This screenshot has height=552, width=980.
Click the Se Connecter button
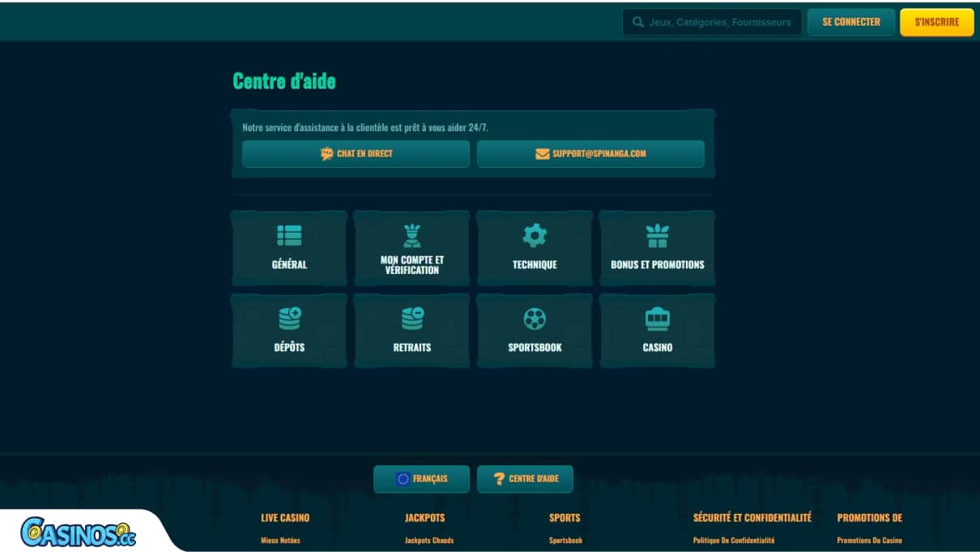pyautogui.click(x=851, y=23)
